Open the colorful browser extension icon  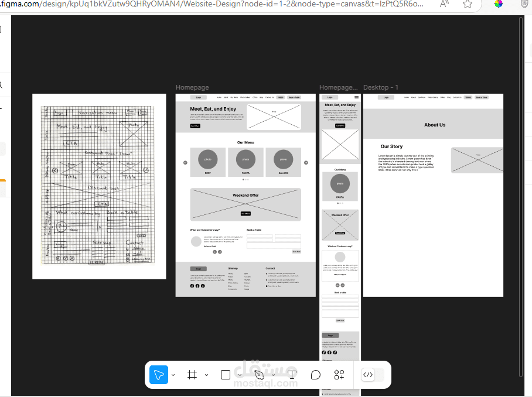(499, 4)
